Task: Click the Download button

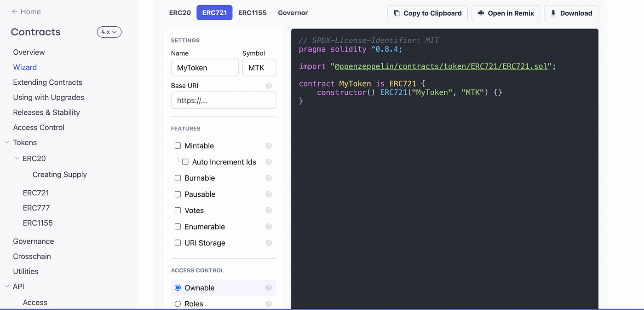Action: click(x=571, y=13)
